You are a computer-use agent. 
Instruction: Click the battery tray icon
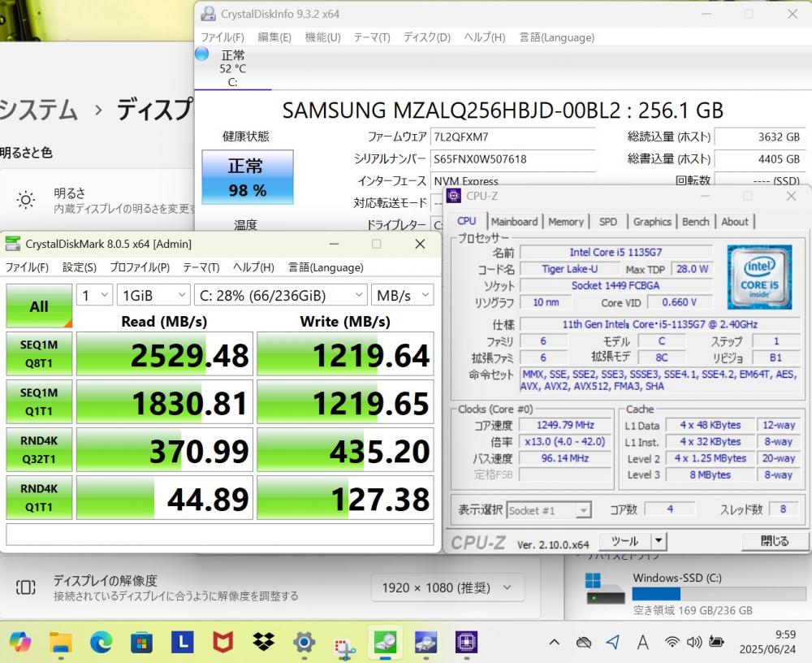click(717, 642)
